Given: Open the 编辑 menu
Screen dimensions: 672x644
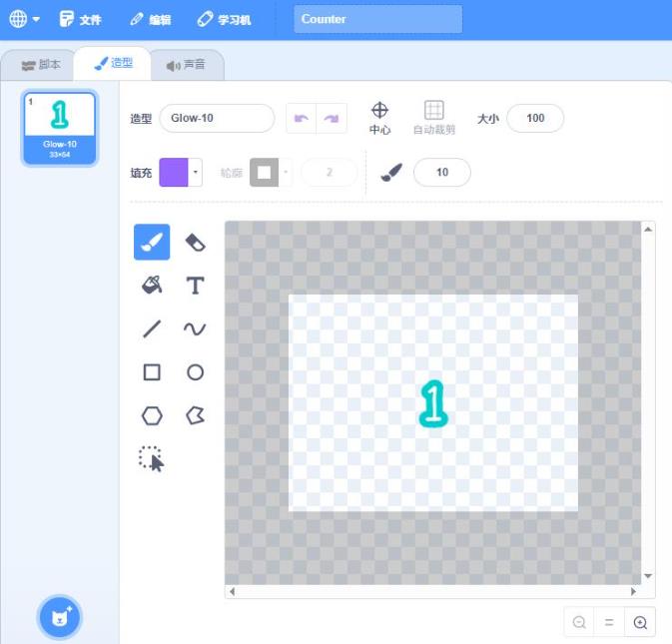Looking at the screenshot, I should [x=151, y=19].
